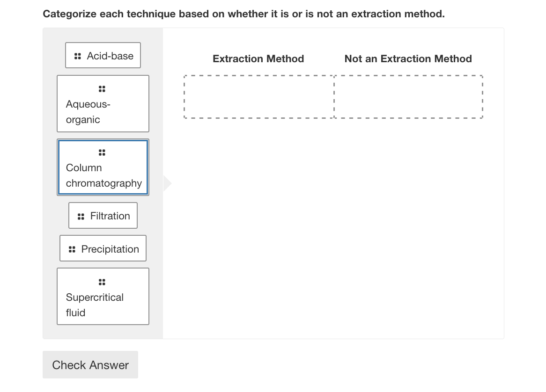The height and width of the screenshot is (392, 546).
Task: Select the Aqueous-organic tile
Action: (x=103, y=103)
